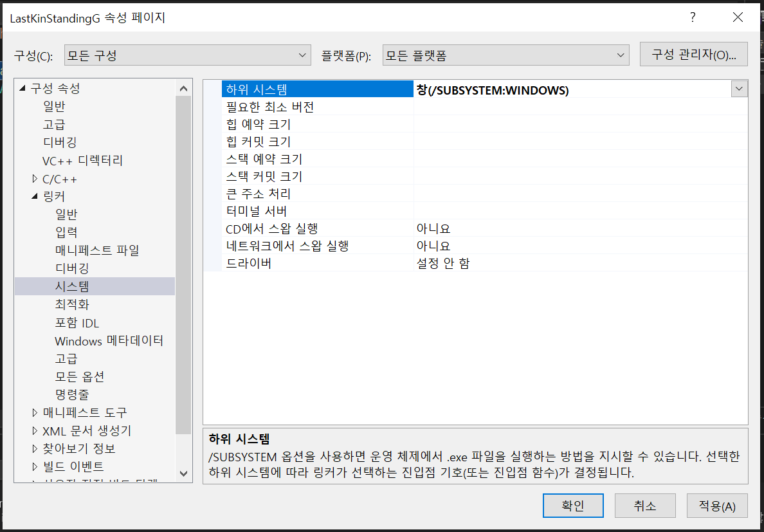
Task: Select the 드라이버 property
Action: click(318, 263)
